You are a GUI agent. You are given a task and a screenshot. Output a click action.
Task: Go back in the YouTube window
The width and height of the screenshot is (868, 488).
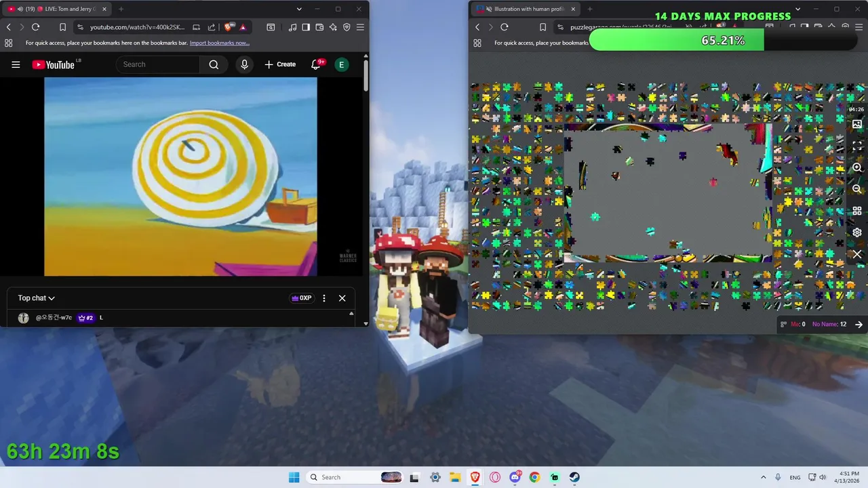[x=8, y=27]
